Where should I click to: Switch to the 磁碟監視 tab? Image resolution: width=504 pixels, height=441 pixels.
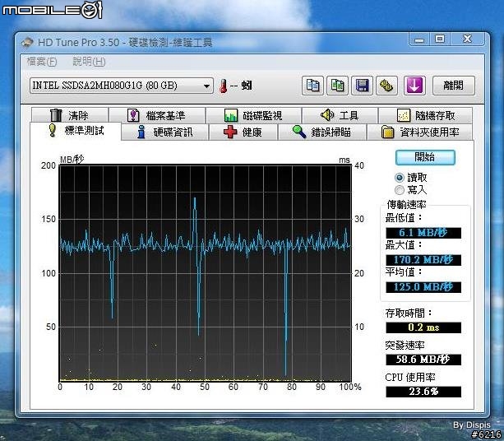pos(254,115)
